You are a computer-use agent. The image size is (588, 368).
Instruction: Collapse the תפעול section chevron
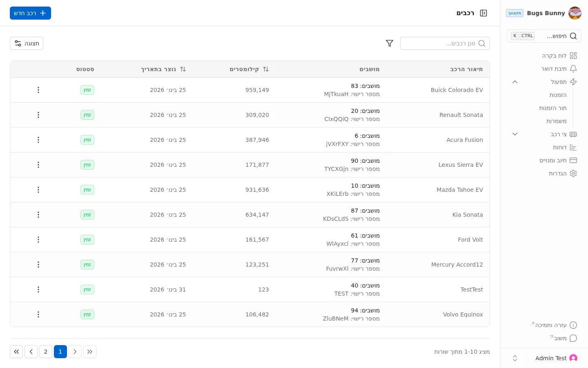515,82
